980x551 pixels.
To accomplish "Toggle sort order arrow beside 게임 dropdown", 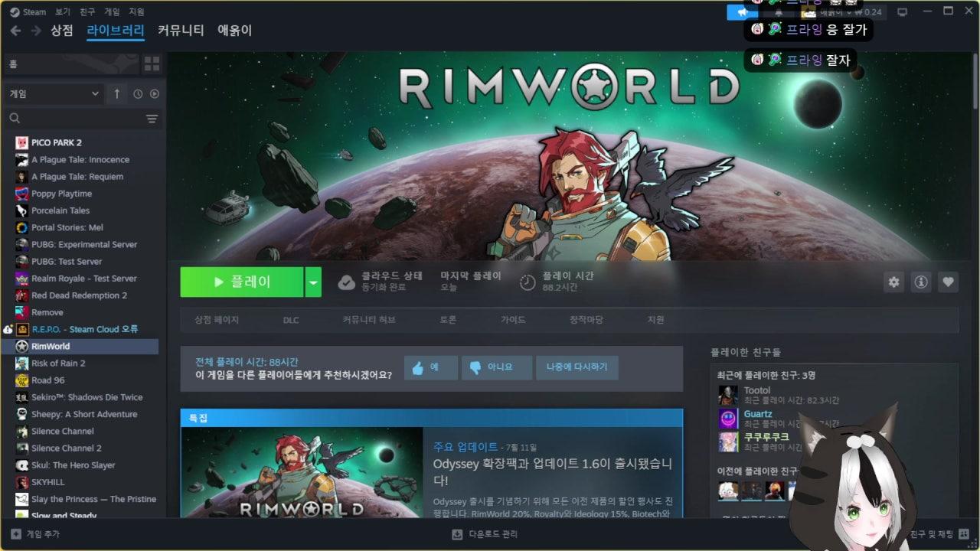I will coord(116,93).
